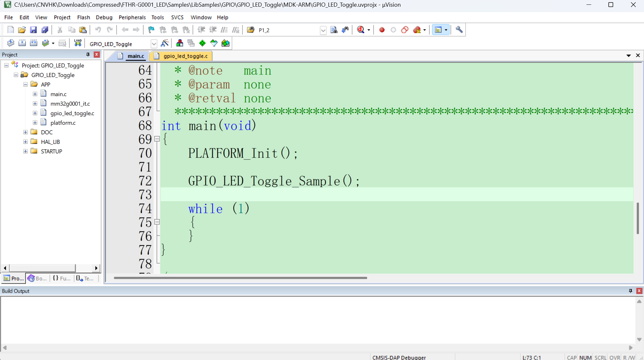Expand main.c node in project tree

(35, 94)
